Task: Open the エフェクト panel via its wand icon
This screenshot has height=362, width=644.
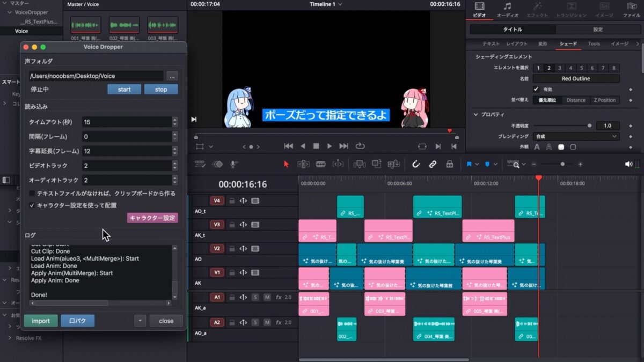Action: click(x=537, y=11)
